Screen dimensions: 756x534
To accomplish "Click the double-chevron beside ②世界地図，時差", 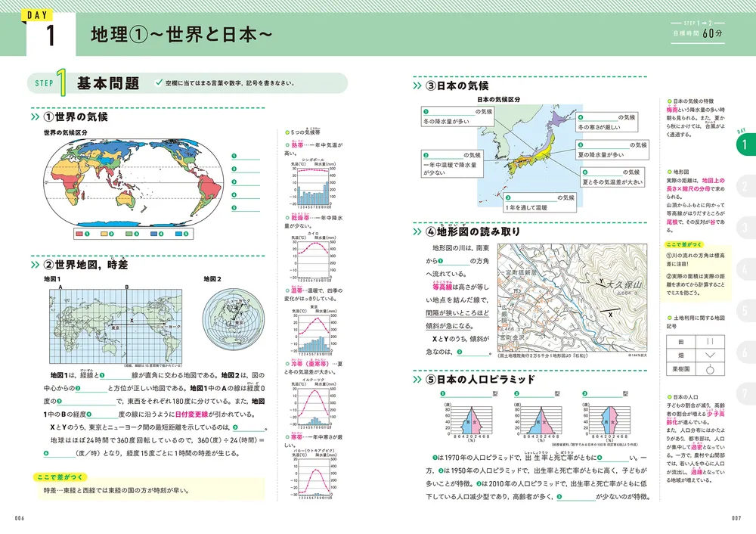I will (36, 265).
